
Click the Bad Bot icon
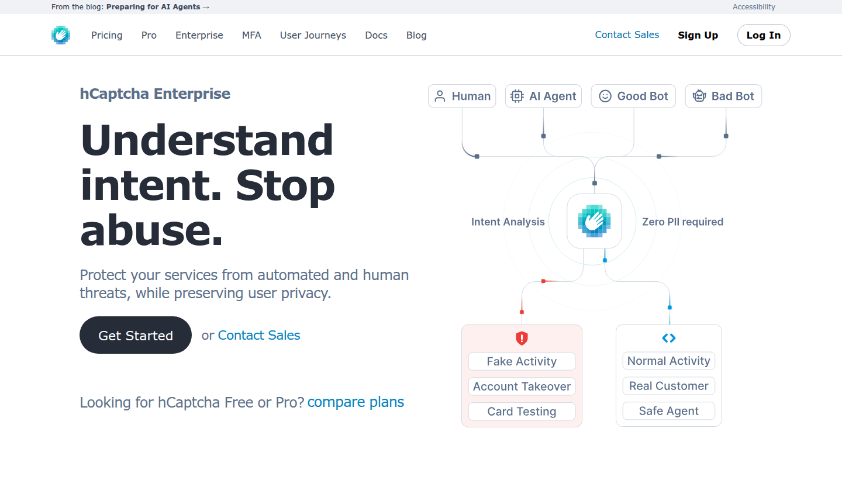(x=699, y=96)
